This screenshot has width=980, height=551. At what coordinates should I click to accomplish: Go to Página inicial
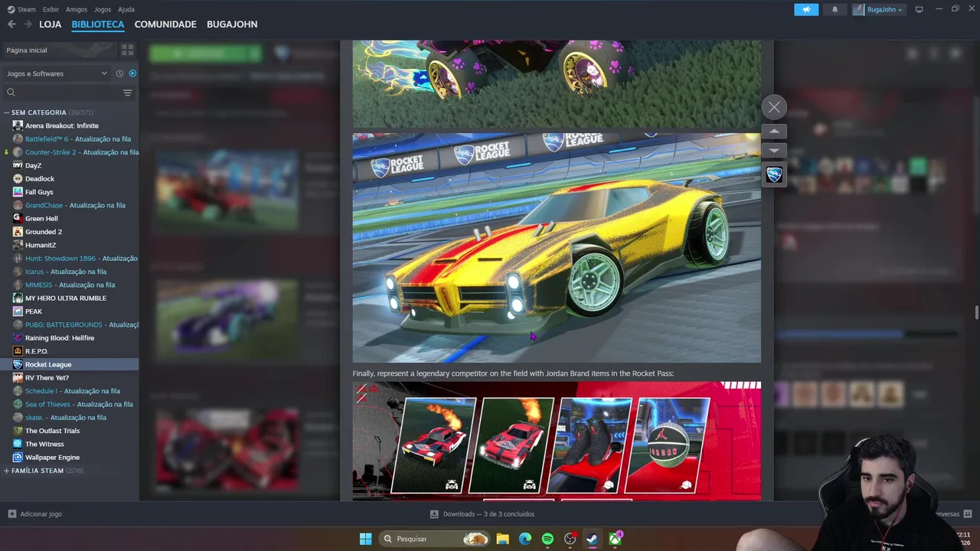59,50
